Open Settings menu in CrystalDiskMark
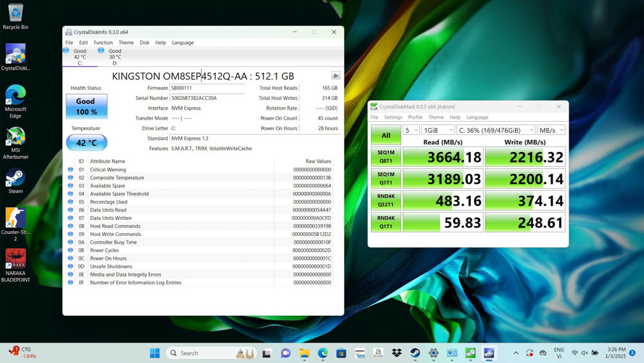 (x=393, y=117)
